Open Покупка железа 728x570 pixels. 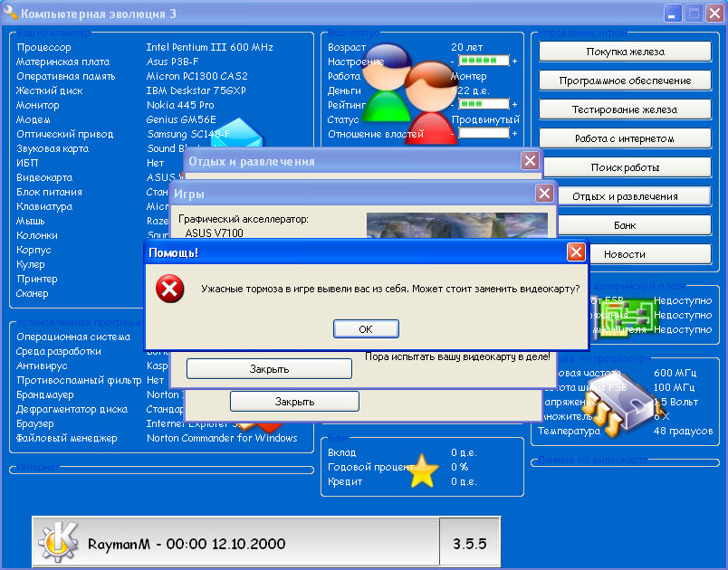(x=625, y=52)
